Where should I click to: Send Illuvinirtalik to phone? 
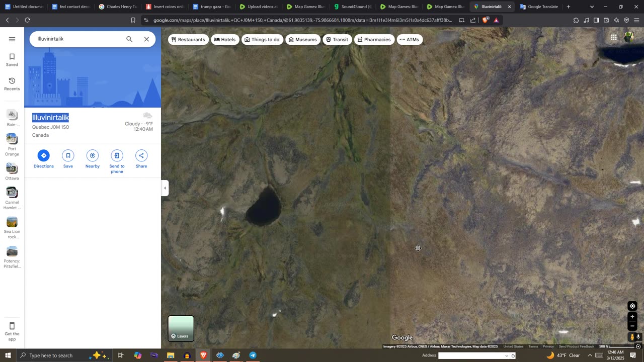point(117,161)
